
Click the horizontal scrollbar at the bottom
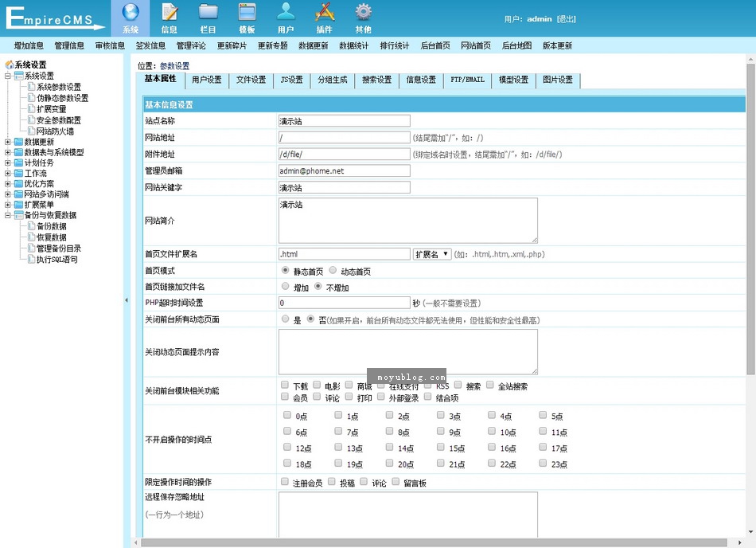click(x=434, y=542)
